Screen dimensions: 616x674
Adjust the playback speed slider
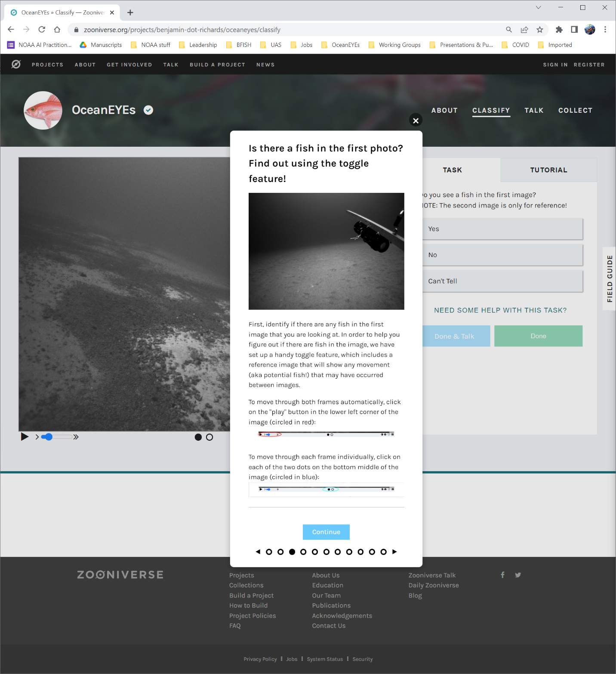pyautogui.click(x=57, y=437)
